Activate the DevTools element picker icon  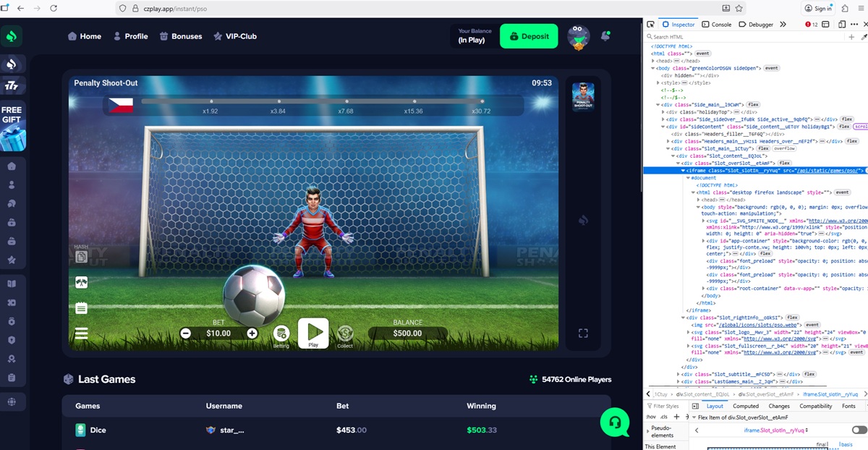point(651,24)
